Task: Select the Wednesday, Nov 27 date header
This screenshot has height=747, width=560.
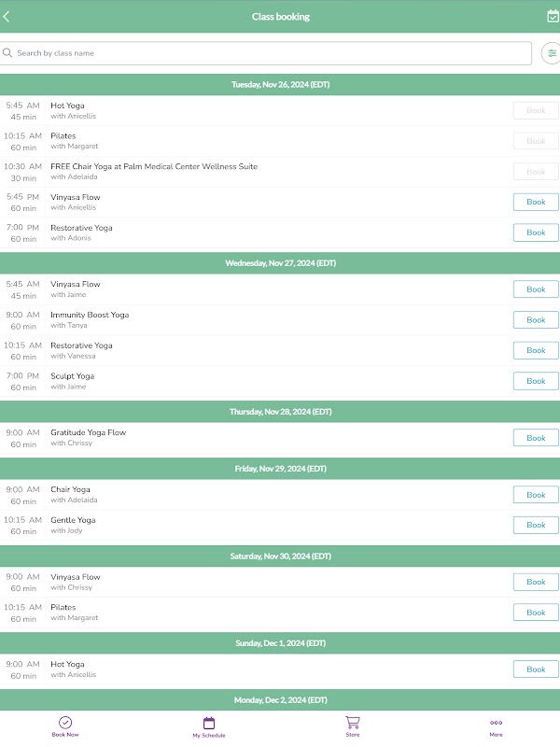Action: point(280,263)
